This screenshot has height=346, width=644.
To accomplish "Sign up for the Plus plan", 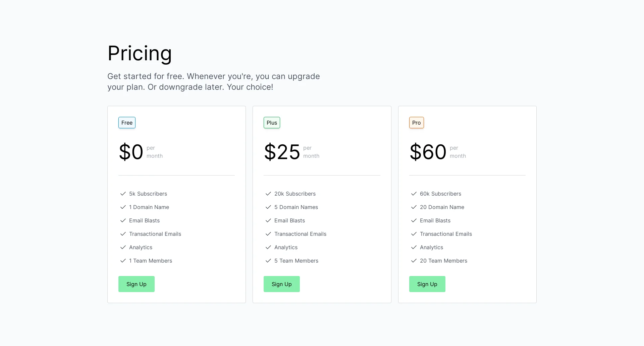I will [281, 284].
